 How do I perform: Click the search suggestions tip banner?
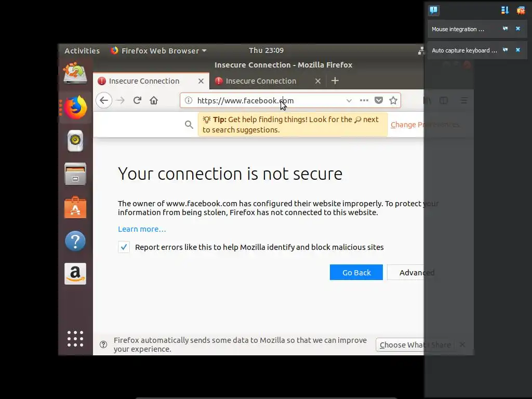(292, 125)
